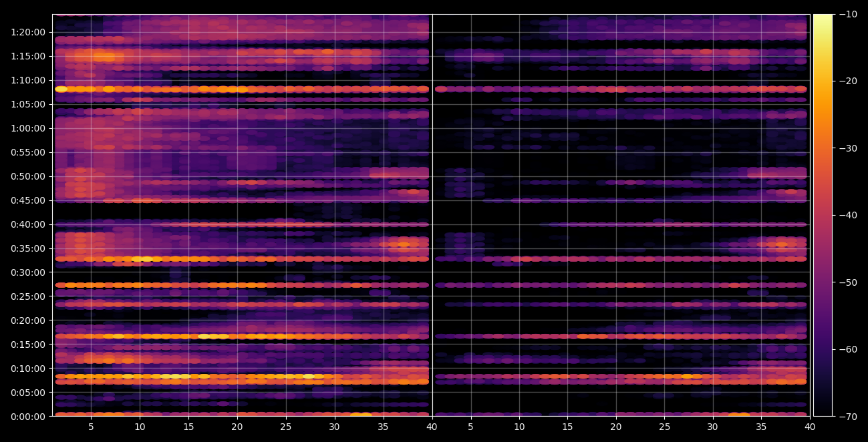Click x-axis label 40 of right heatmap
This screenshot has width=868, height=442.
pos(810,427)
